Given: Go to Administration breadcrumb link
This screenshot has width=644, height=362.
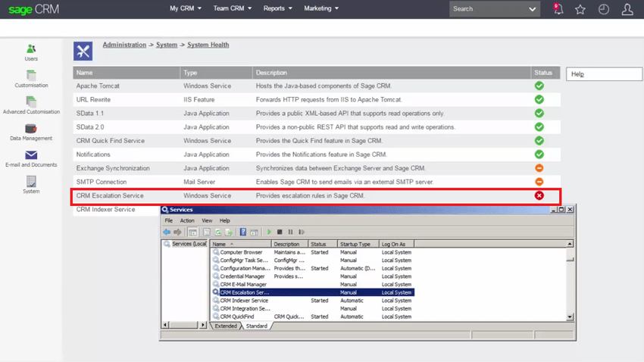Looking at the screenshot, I should pos(124,45).
